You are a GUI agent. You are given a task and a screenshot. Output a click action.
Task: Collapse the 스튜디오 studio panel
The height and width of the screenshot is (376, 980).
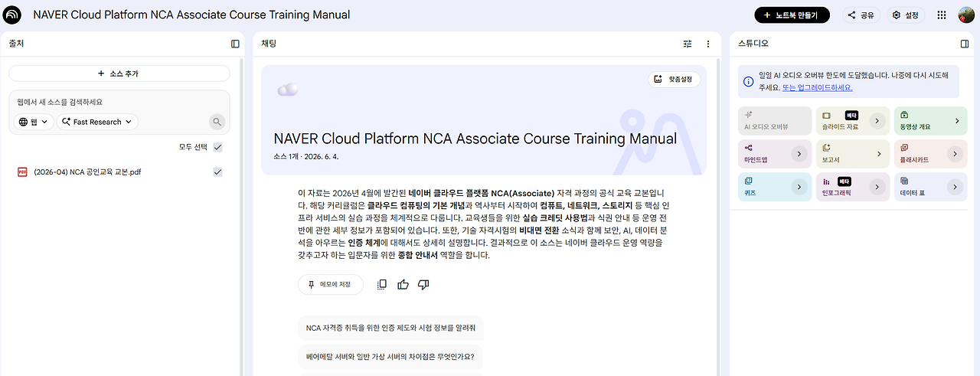(965, 44)
